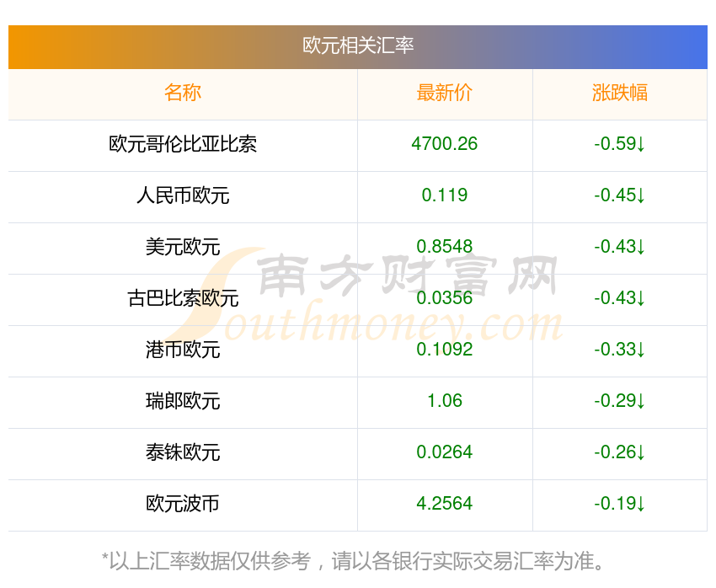Click the 欧元波币 row name
Image resolution: width=716 pixels, height=588 pixels.
pyautogui.click(x=183, y=504)
